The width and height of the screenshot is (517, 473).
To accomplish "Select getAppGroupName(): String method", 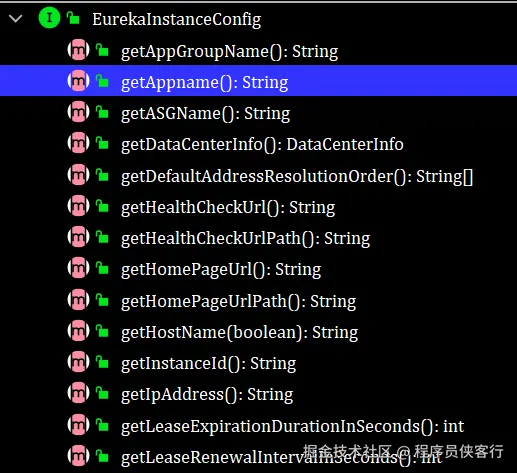I will (229, 51).
